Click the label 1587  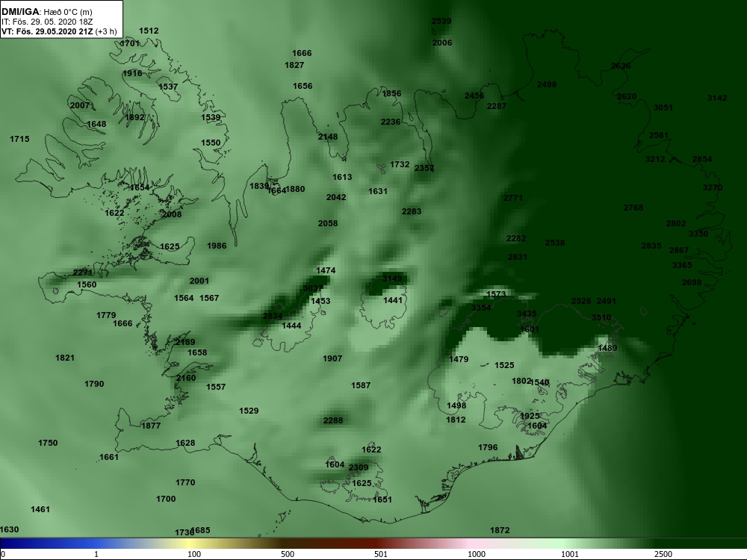pyautogui.click(x=361, y=385)
